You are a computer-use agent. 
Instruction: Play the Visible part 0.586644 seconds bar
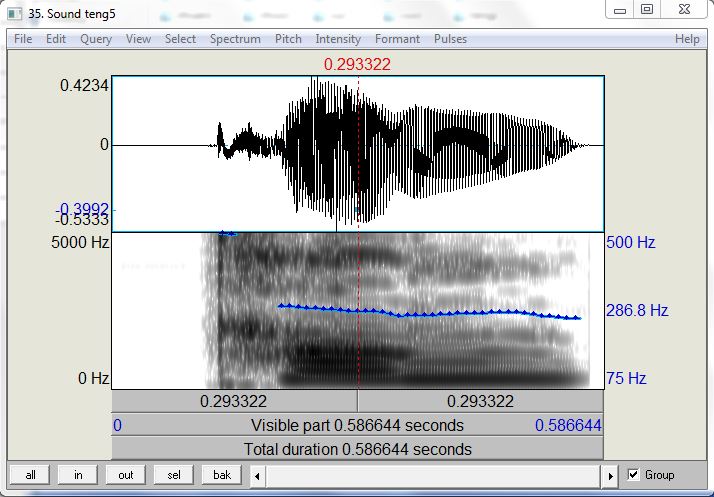pos(357,425)
